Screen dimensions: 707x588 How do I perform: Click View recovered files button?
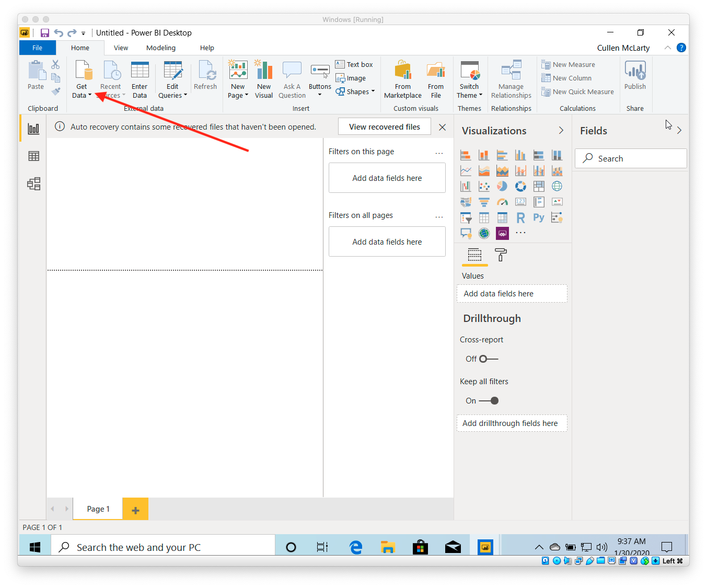pos(385,127)
